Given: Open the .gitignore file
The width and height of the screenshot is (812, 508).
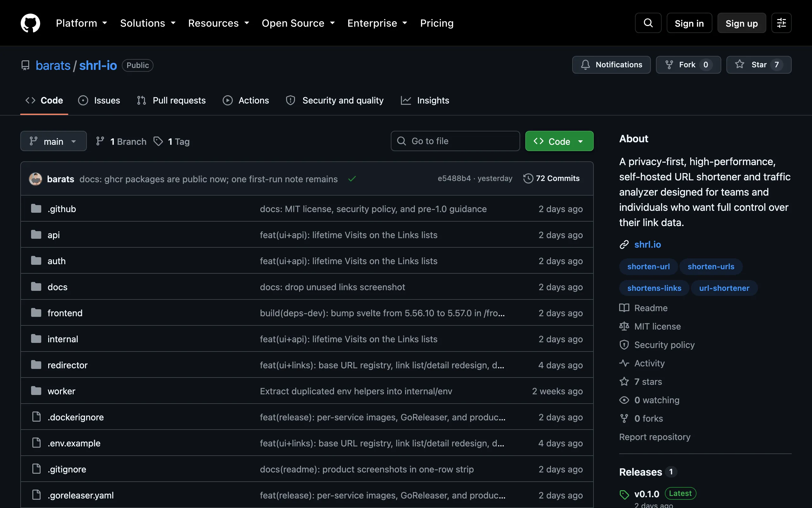Looking at the screenshot, I should (x=67, y=469).
